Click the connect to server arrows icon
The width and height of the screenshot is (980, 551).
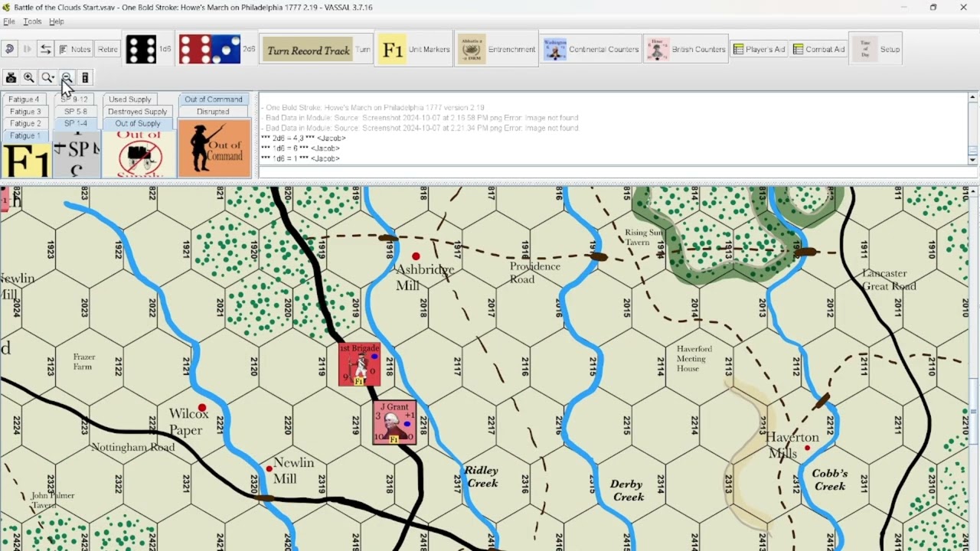[x=46, y=49]
